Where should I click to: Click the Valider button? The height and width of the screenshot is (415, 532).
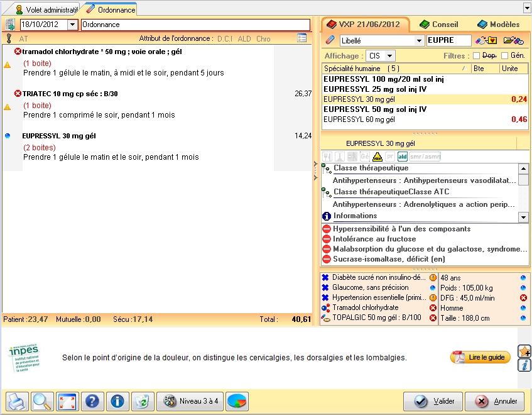click(x=432, y=401)
